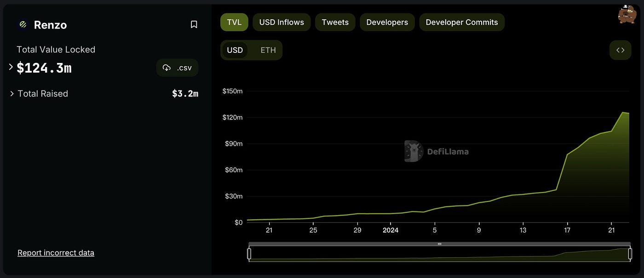Click the $120m y-axis label
Image resolution: width=644 pixels, height=278 pixels.
(232, 118)
